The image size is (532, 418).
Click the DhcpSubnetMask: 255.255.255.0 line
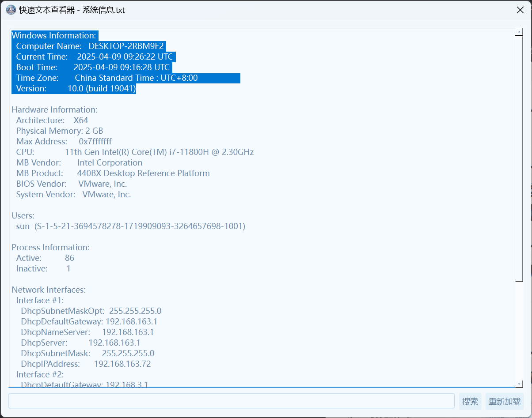[87, 354]
